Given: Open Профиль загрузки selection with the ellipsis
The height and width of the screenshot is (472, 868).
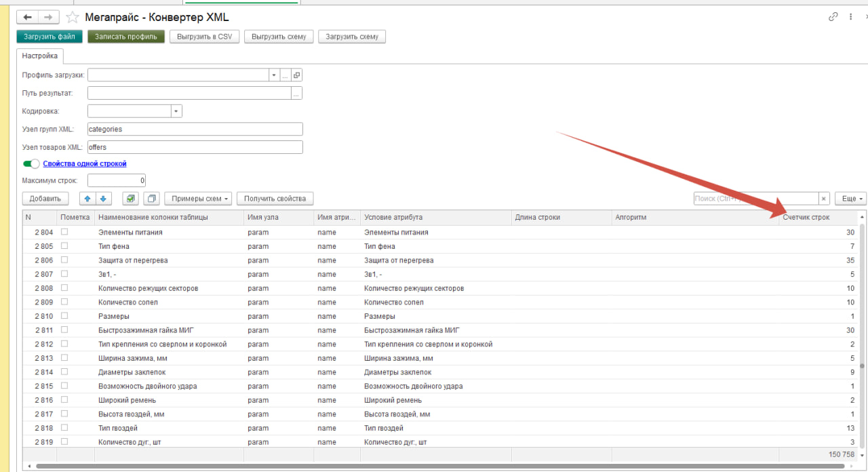Looking at the screenshot, I should tap(285, 75).
